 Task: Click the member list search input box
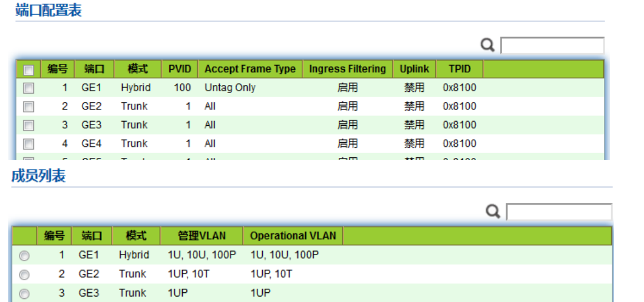tap(559, 212)
